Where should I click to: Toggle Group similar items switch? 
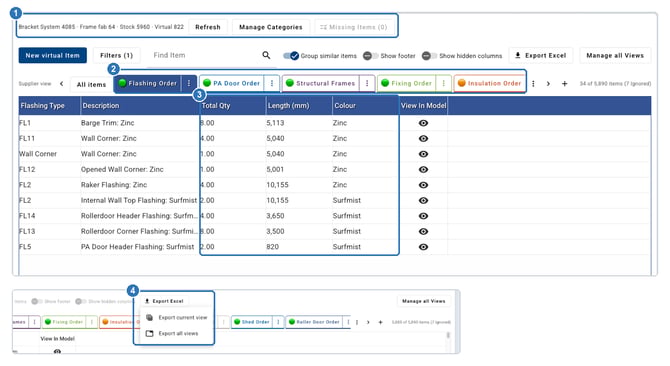(x=291, y=56)
